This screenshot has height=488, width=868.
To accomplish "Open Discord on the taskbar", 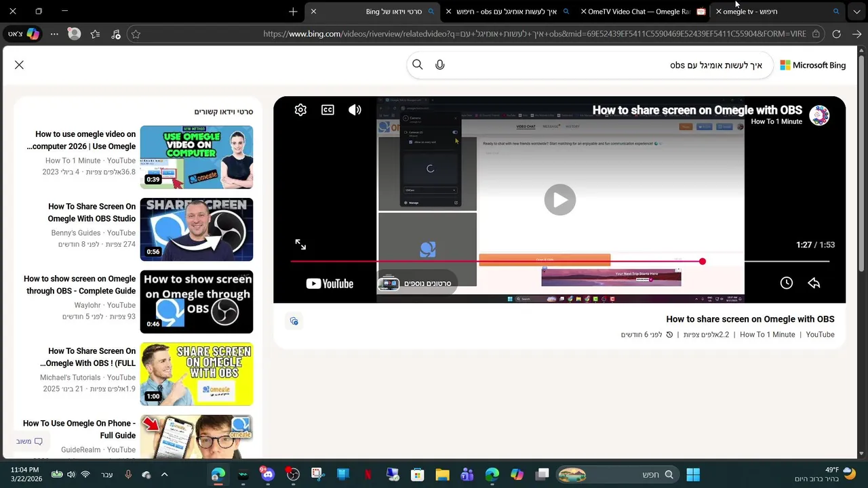I will (x=267, y=474).
